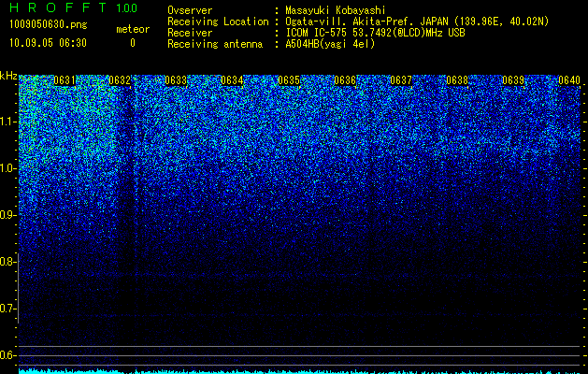Click frequency axis label 1.1
588x374 pixels.
(x=7, y=122)
